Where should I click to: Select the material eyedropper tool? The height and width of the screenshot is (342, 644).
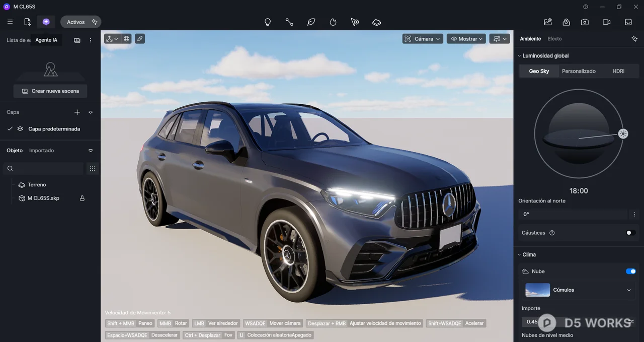140,39
